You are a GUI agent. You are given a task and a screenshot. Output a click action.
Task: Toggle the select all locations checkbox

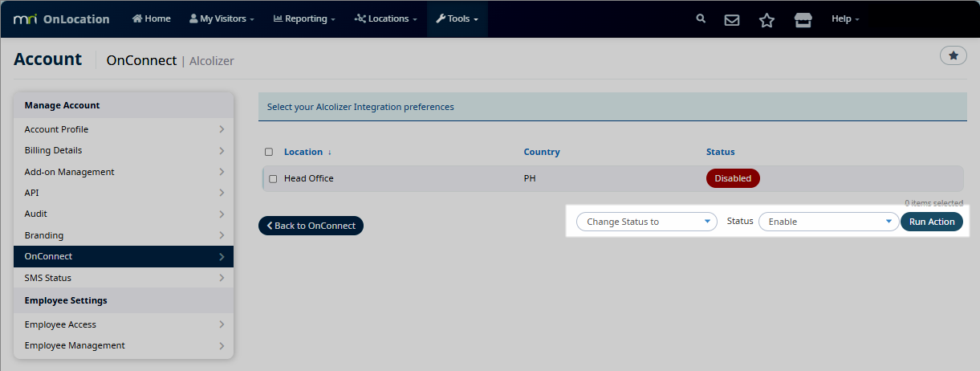click(x=269, y=152)
